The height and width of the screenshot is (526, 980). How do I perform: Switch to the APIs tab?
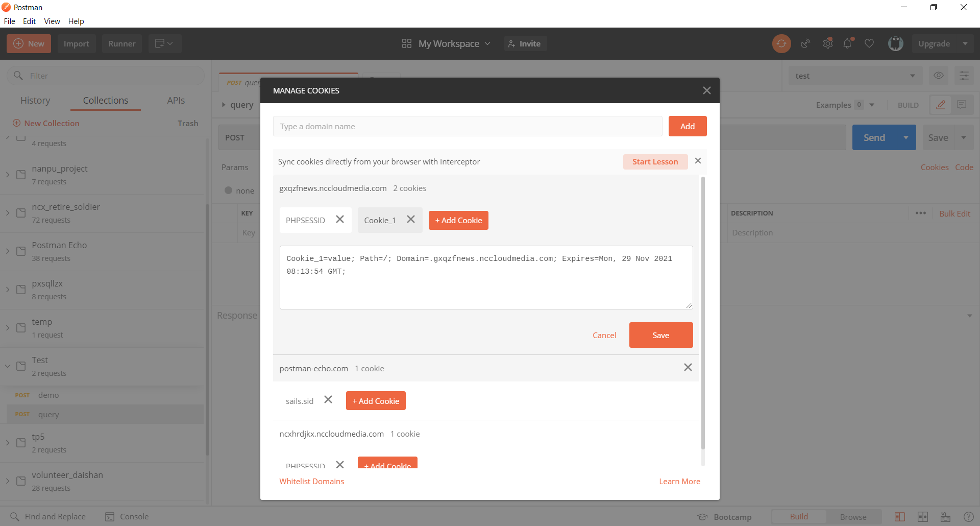coord(176,101)
